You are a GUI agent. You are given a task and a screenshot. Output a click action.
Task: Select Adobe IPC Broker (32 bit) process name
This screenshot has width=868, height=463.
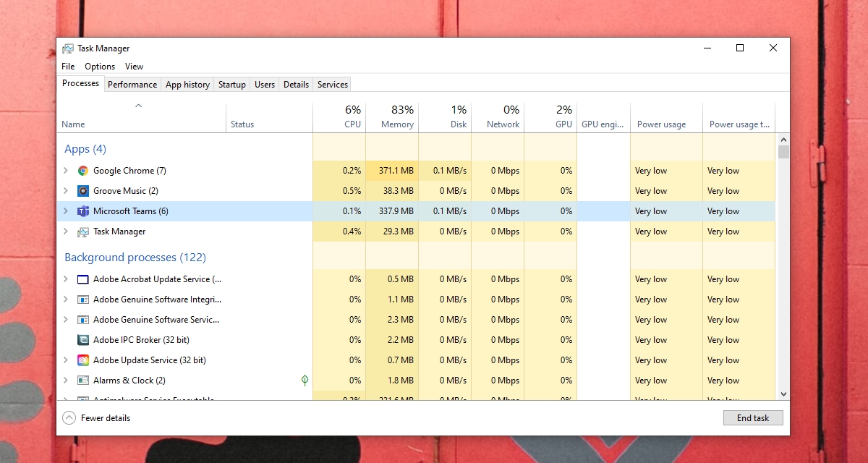point(141,340)
